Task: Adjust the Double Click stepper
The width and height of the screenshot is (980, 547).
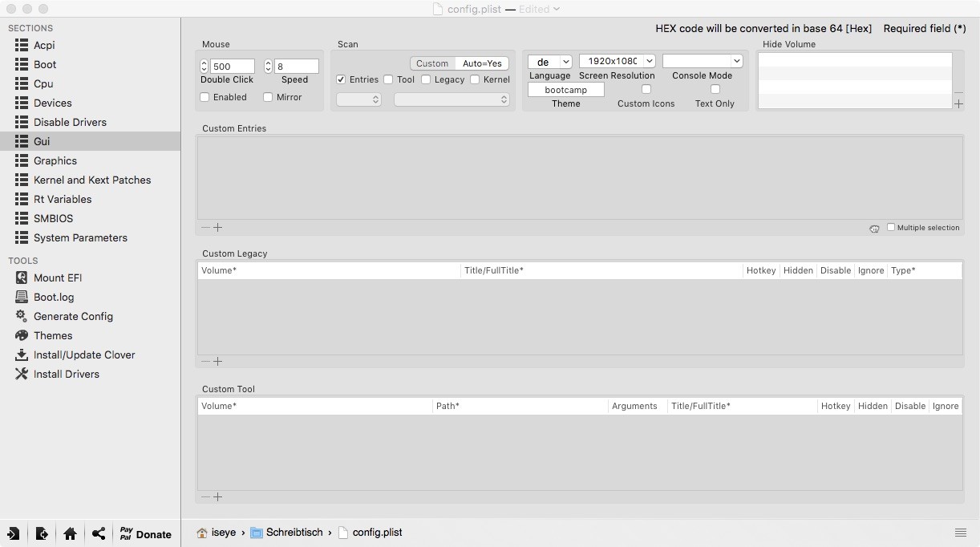Action: tap(204, 67)
